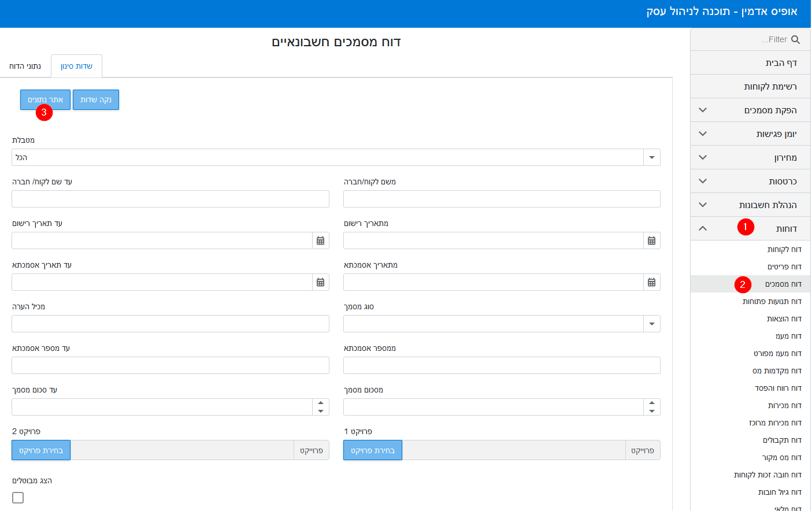
Task: Adjust the עד סכום מסמך spinner arrows
Action: coord(320,407)
